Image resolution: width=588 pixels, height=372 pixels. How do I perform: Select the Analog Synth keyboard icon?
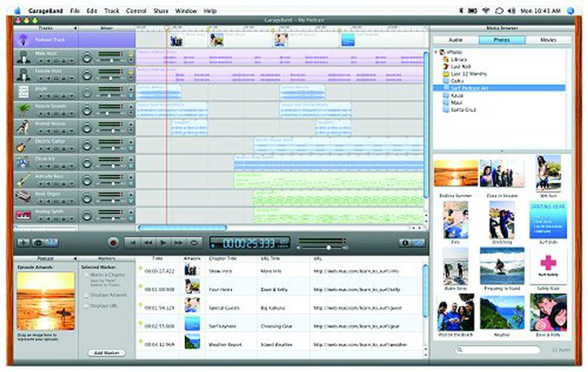pyautogui.click(x=24, y=215)
